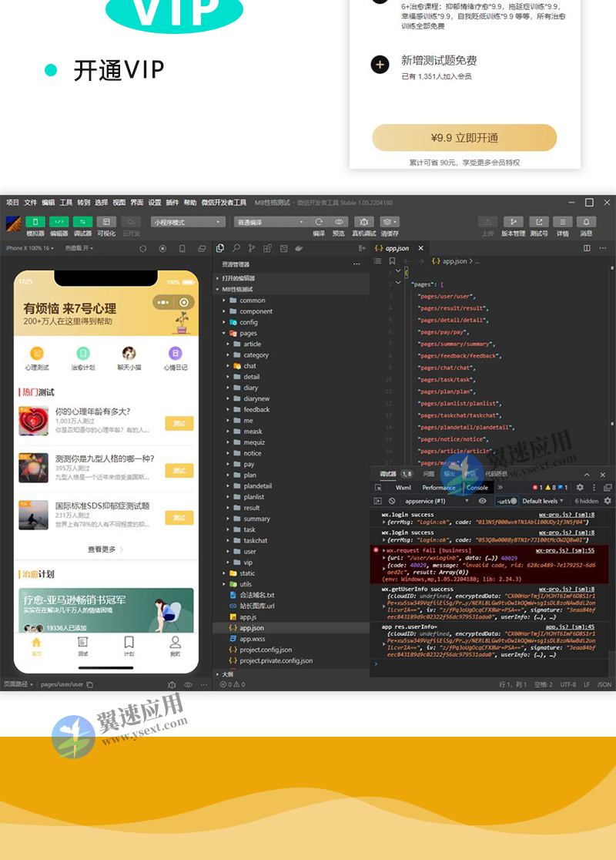Toggle the eye icon in console filter bar
Image resolution: width=616 pixels, height=860 pixels.
482,500
